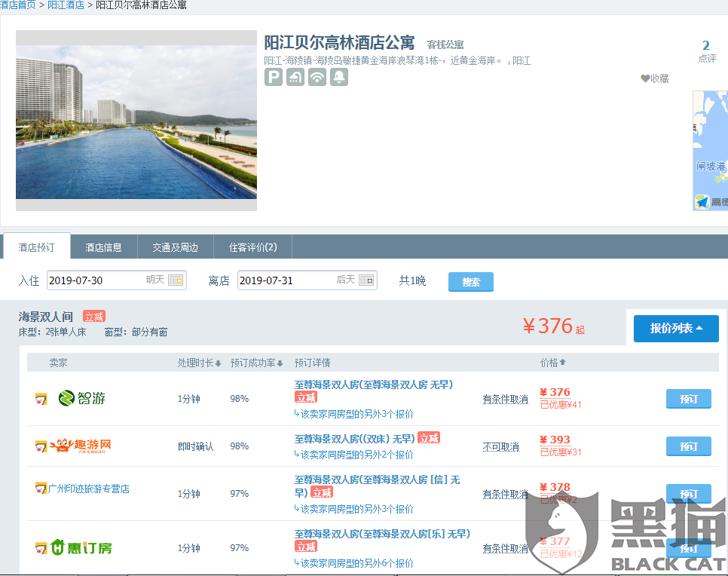Click the WiFi facility icon
The height and width of the screenshot is (576, 728).
coord(317,77)
